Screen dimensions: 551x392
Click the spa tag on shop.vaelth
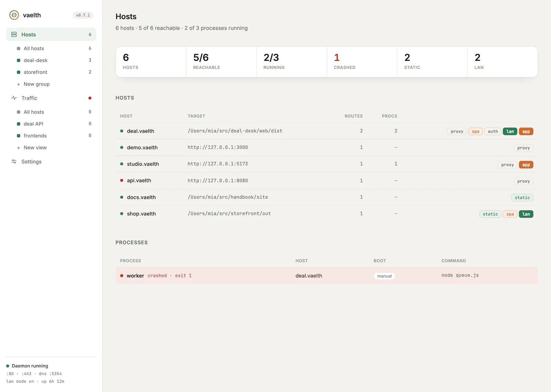pos(510,214)
